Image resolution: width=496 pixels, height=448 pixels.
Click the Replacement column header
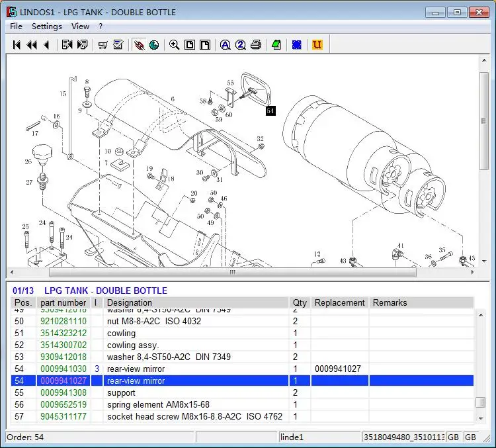340,302
